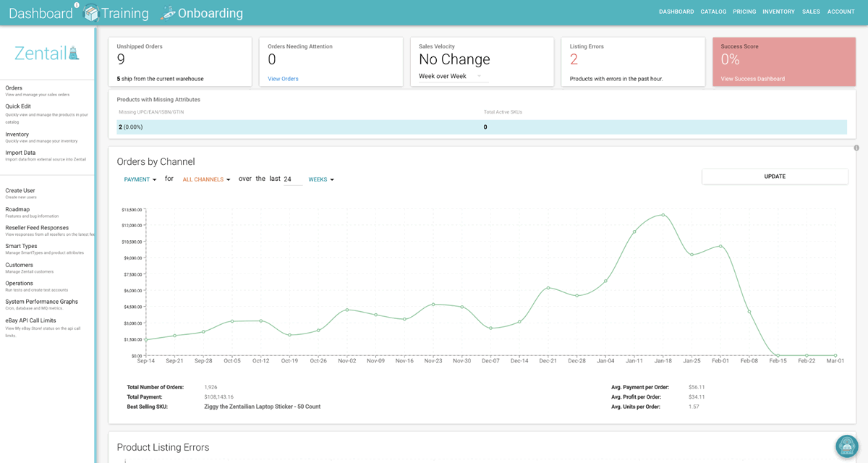Click the Zentail logo in the sidebar
Screen dimensions: 868x463
point(47,53)
